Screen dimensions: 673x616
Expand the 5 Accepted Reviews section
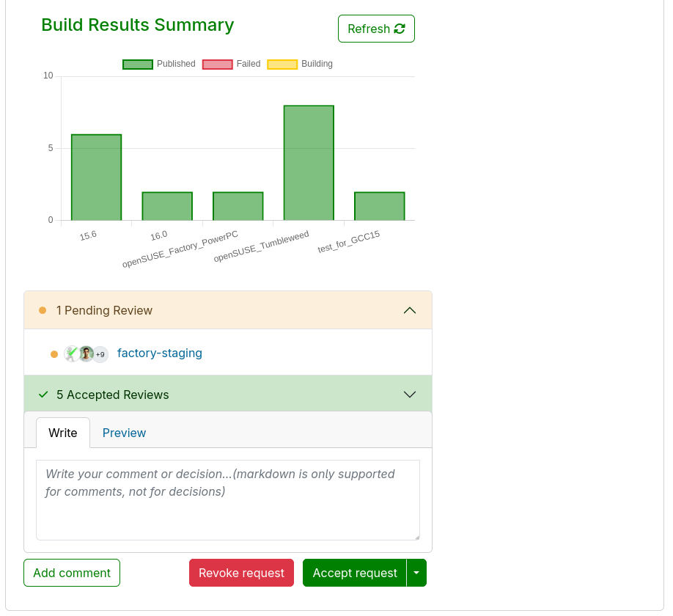point(410,395)
